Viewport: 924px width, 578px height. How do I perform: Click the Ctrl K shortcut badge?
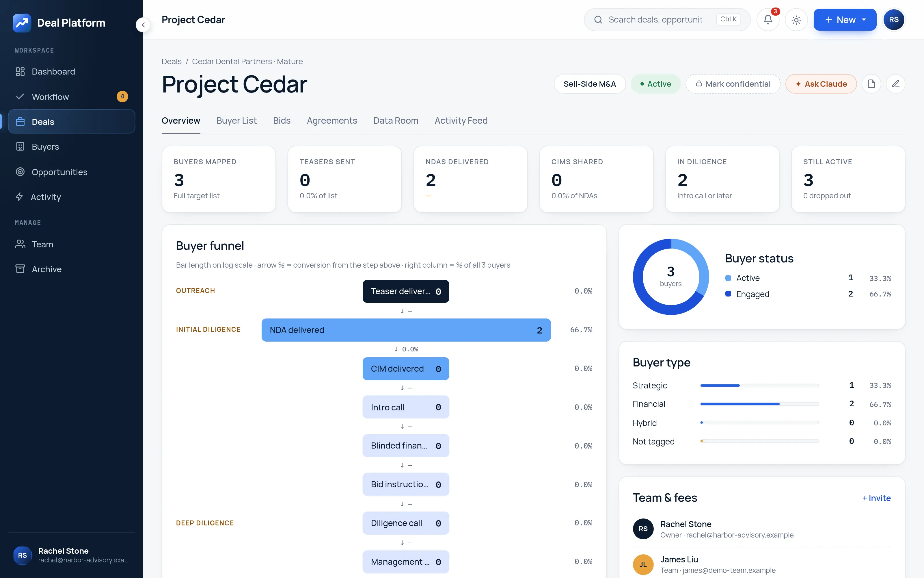[728, 19]
